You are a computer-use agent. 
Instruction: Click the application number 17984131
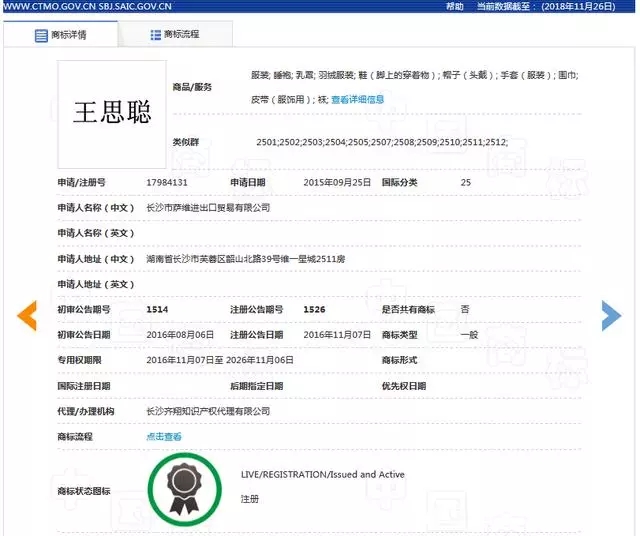[x=166, y=182]
